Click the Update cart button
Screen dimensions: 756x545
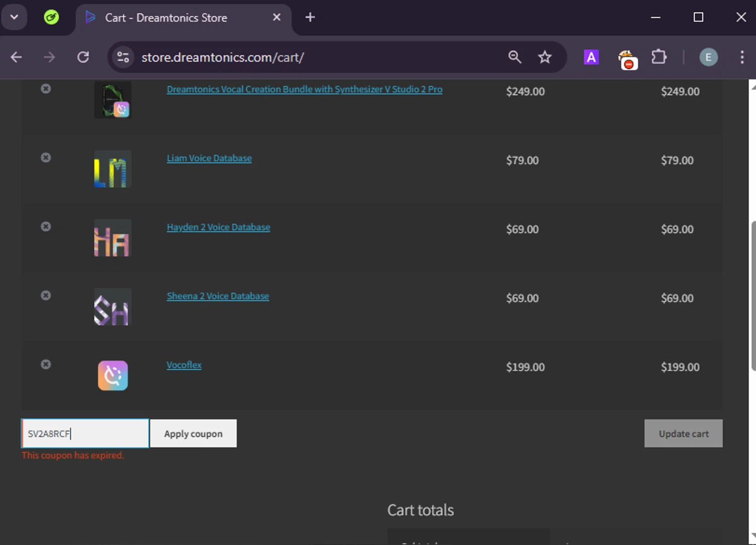point(683,434)
